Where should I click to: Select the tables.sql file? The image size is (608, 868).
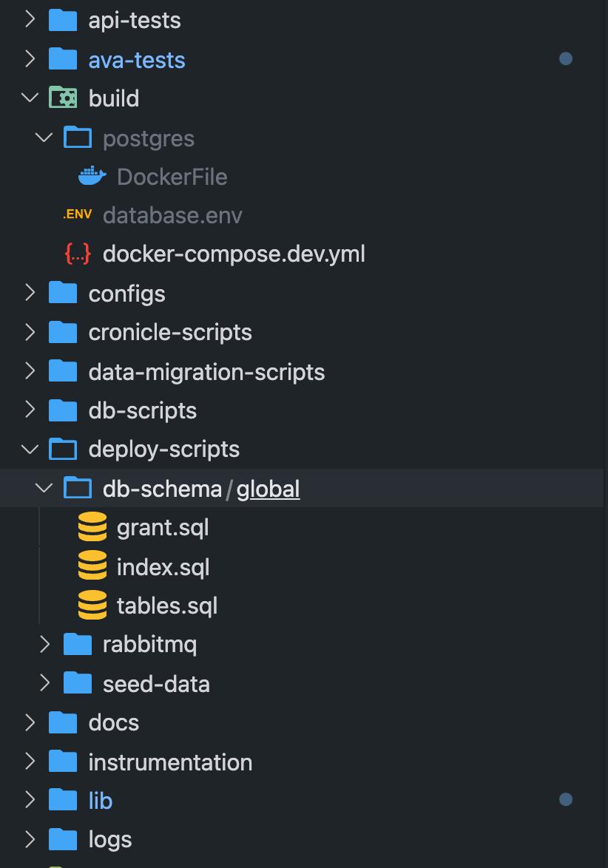(166, 605)
